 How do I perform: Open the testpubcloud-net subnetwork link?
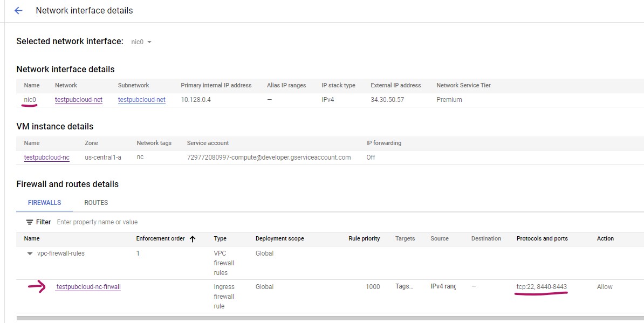(141, 100)
